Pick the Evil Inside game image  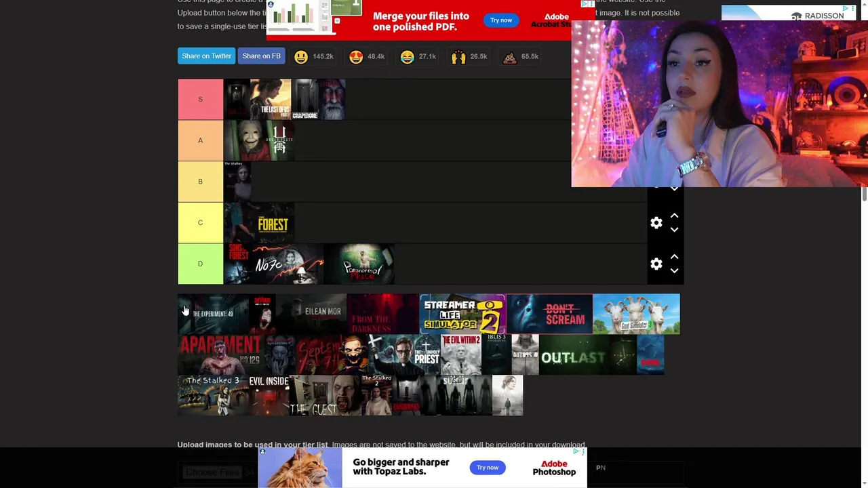269,395
